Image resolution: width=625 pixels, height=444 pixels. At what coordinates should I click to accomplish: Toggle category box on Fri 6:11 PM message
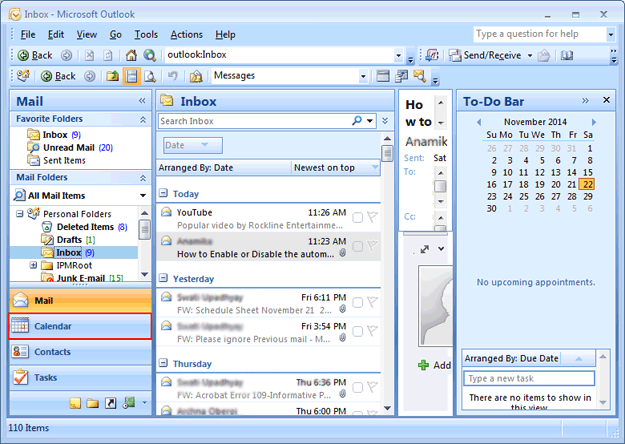click(358, 303)
